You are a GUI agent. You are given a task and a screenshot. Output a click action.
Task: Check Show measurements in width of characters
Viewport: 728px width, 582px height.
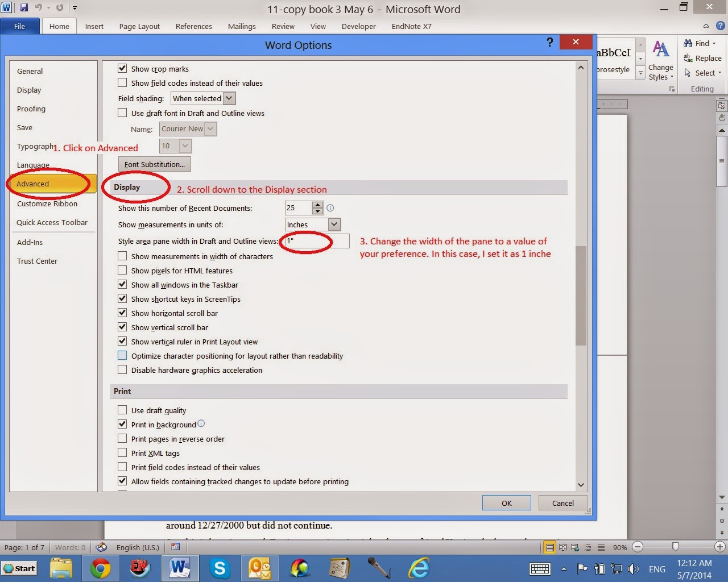[122, 256]
